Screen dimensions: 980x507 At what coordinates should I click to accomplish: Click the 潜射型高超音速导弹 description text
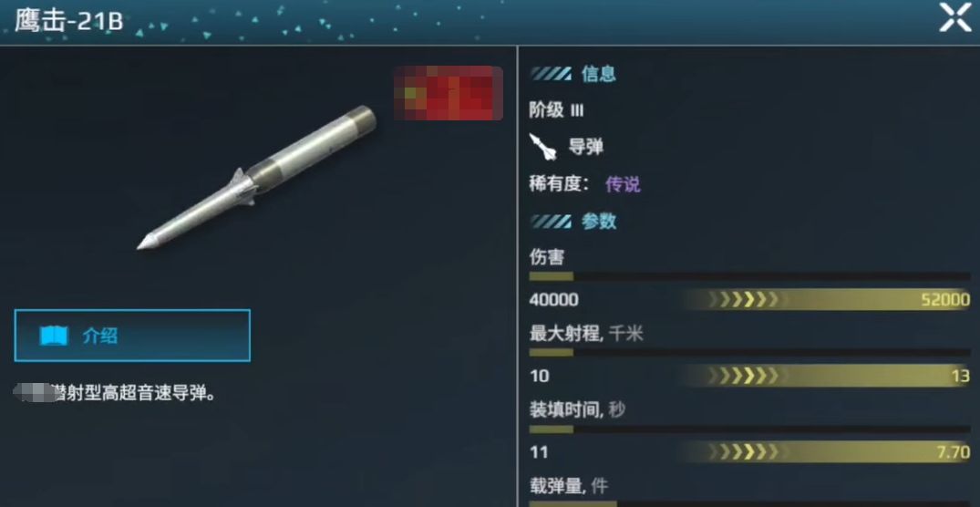[x=135, y=394]
